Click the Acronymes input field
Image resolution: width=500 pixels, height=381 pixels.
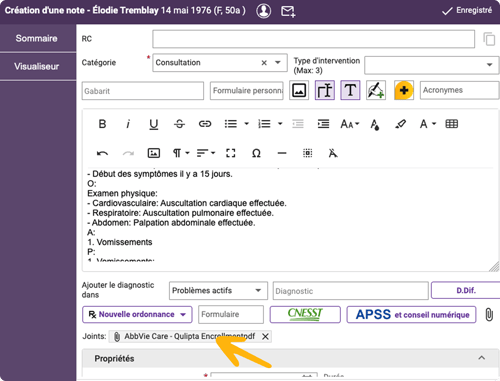click(x=460, y=90)
